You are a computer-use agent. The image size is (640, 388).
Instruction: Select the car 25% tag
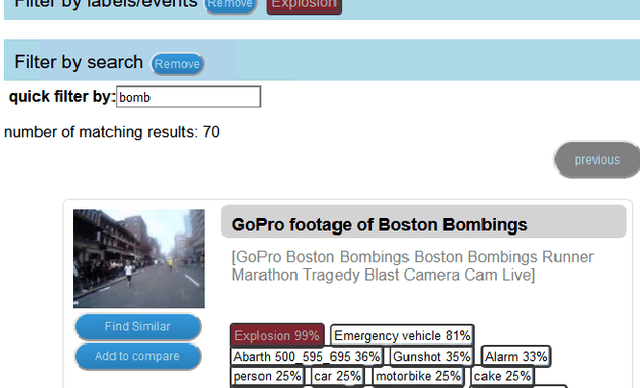(338, 376)
